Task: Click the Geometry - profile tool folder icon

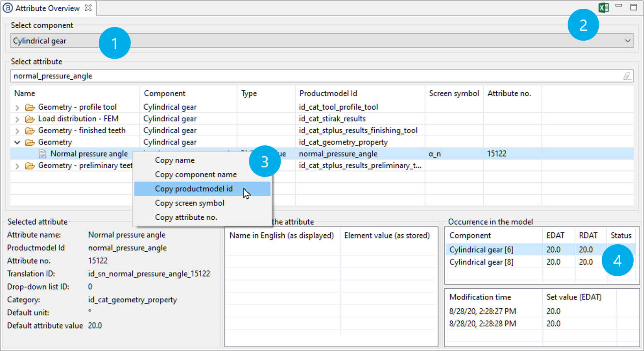Action: (30, 108)
